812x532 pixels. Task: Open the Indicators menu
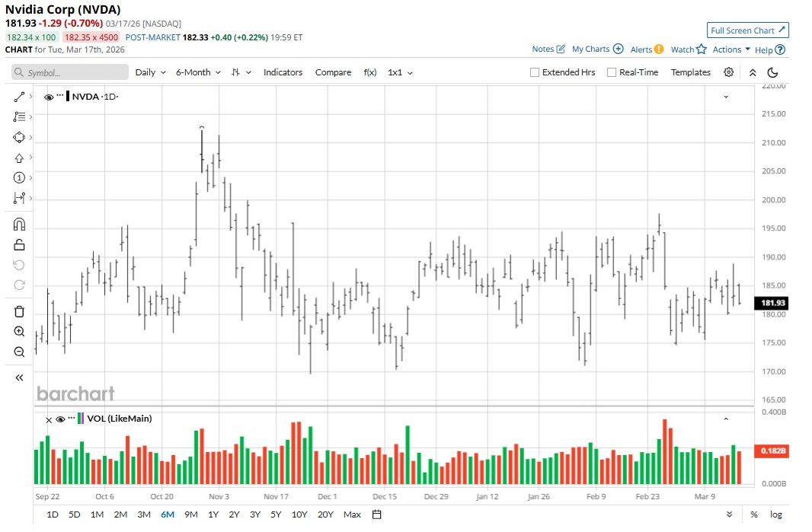click(x=283, y=72)
